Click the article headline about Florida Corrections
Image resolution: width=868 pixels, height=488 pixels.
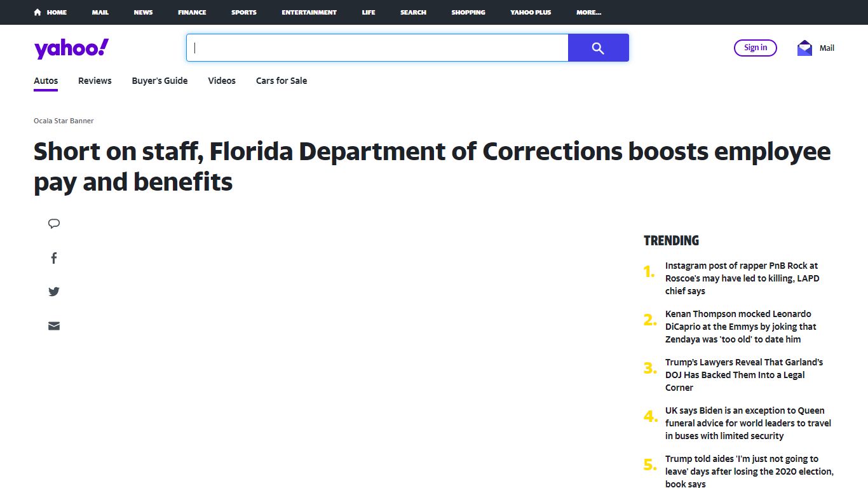[x=432, y=166]
